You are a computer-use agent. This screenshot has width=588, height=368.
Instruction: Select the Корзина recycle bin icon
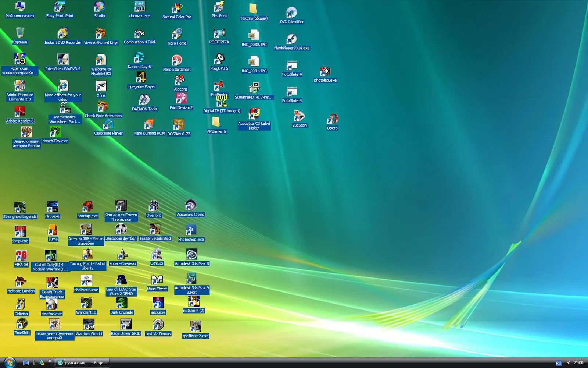pos(20,36)
